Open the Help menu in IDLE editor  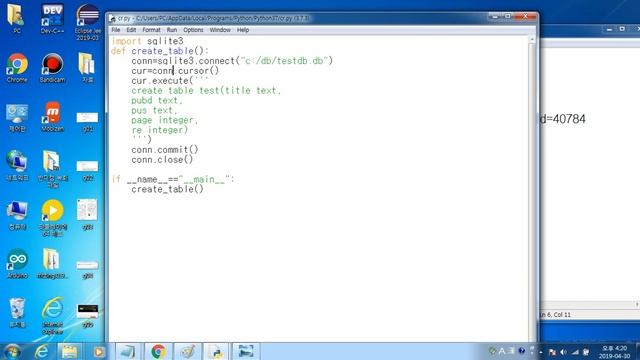pyautogui.click(x=243, y=30)
